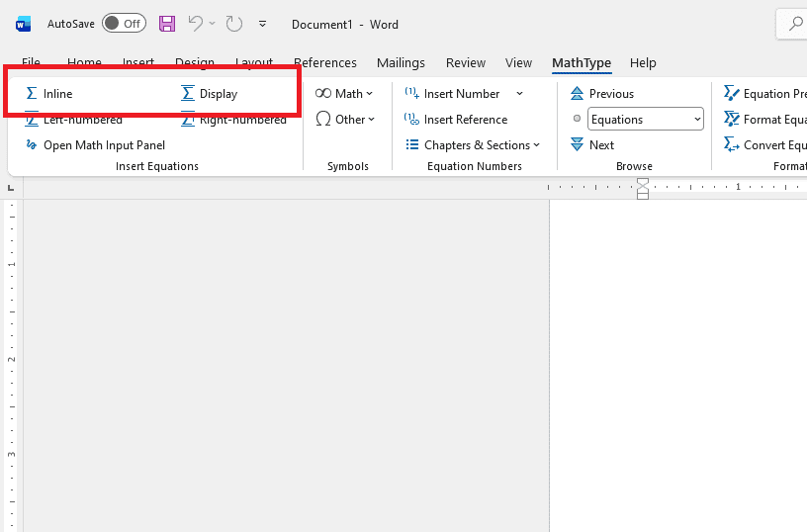Click Insert Number in Equation Numbers
807x532 pixels.
(452, 94)
